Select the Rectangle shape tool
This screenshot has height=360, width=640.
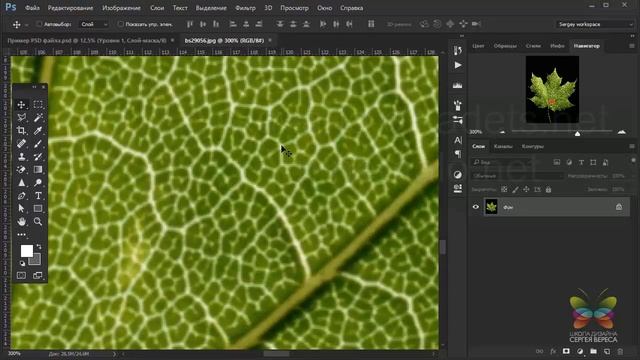[38, 209]
